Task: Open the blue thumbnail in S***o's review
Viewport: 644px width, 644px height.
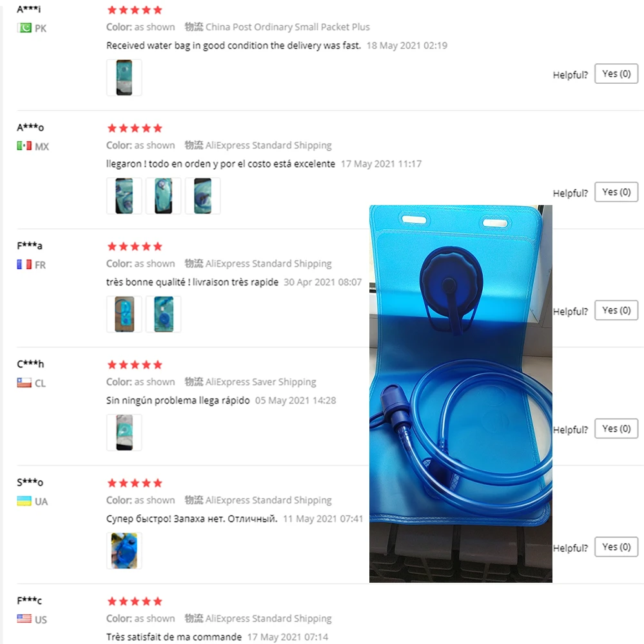Action: [124, 551]
